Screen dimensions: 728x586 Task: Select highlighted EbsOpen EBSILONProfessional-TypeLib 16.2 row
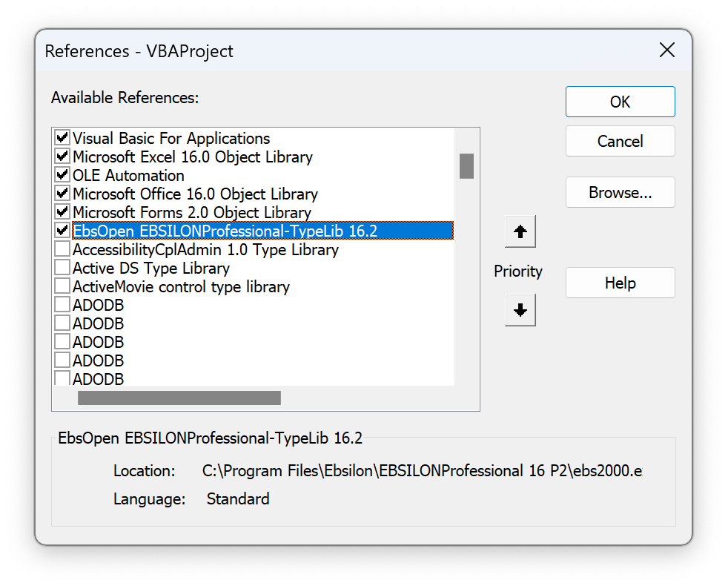click(262, 231)
